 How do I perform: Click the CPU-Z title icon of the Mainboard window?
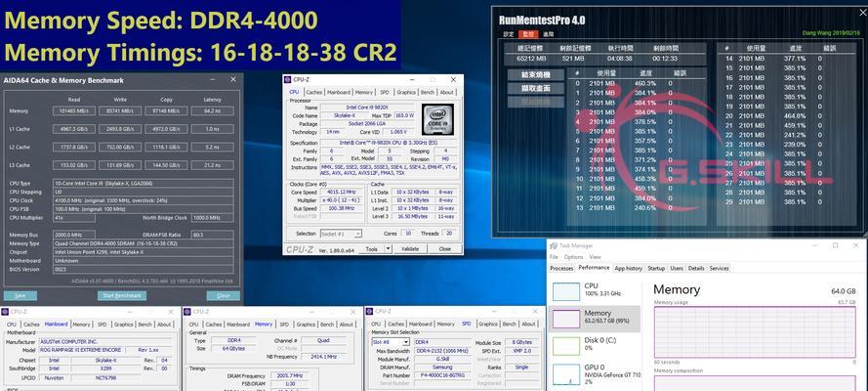(x=5, y=312)
